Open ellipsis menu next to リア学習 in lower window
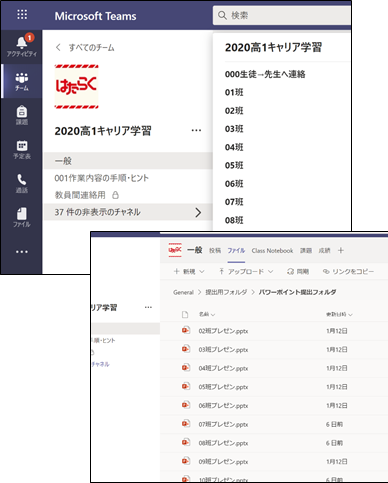Screen dimensions: 388x483 click(148, 307)
